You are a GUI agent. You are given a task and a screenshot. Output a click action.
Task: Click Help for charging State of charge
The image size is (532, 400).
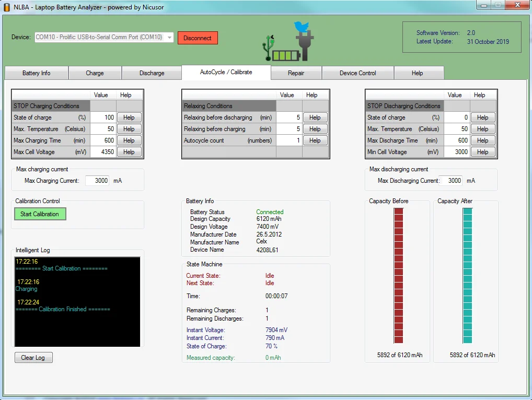point(129,117)
